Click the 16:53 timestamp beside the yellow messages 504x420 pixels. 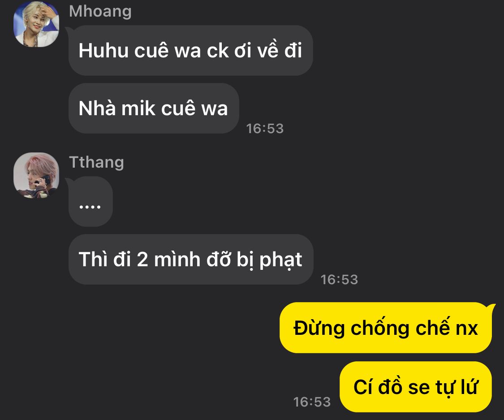tap(312, 402)
